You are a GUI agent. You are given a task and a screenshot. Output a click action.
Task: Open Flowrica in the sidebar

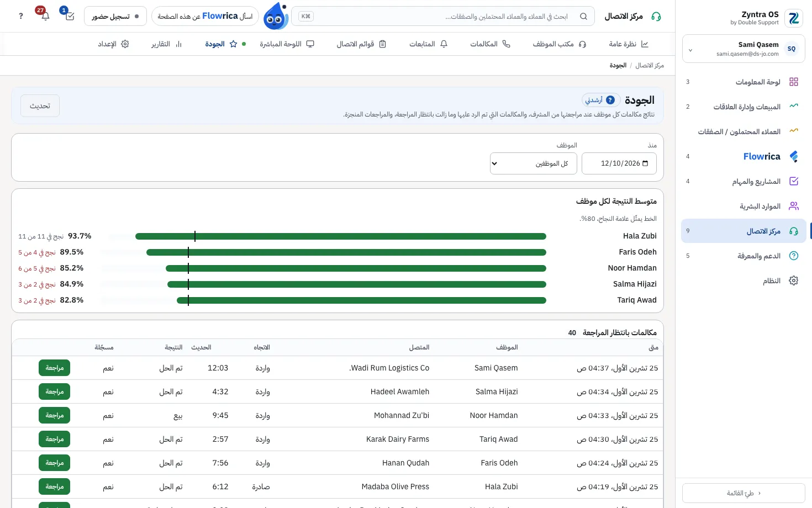(x=744, y=156)
